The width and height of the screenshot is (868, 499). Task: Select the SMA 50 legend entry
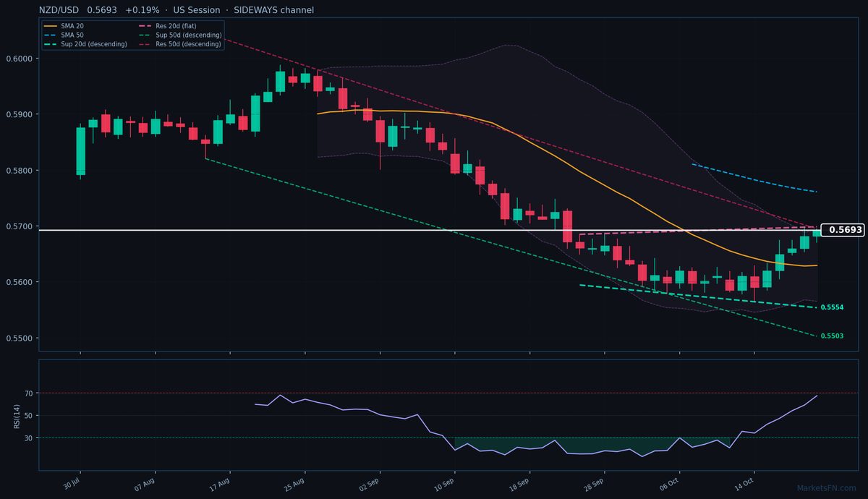(64, 35)
